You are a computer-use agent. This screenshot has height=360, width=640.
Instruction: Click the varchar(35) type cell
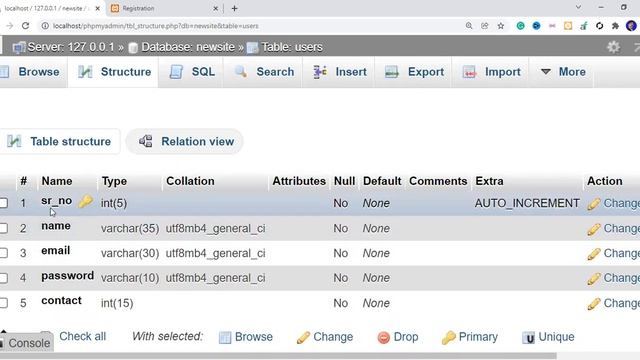[130, 229]
